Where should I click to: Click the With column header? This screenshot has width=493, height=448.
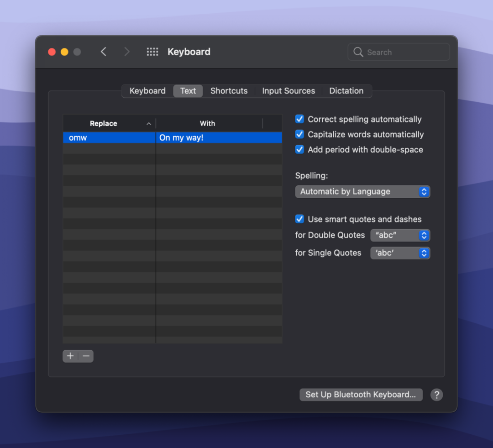(x=209, y=123)
